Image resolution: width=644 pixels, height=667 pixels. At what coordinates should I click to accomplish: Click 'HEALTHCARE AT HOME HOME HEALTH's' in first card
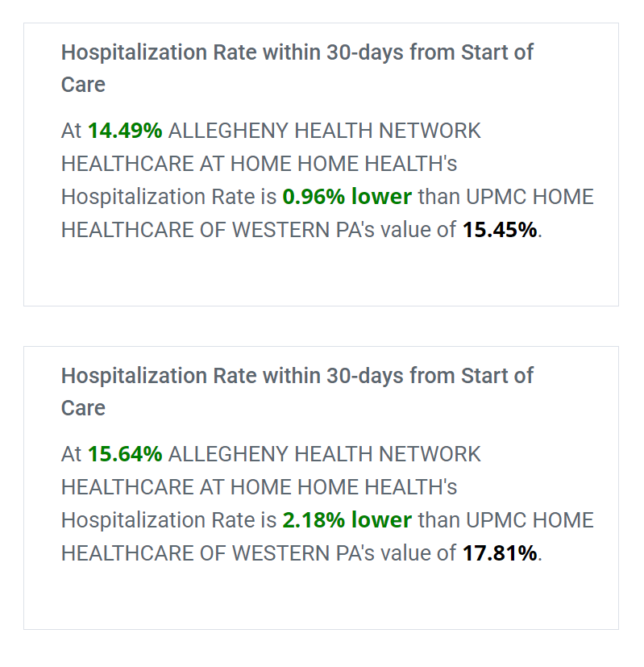point(259,164)
